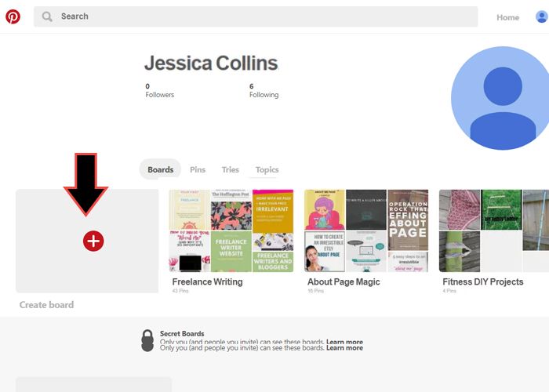Open the Tries tab
This screenshot has width=549, height=392.
tap(230, 170)
